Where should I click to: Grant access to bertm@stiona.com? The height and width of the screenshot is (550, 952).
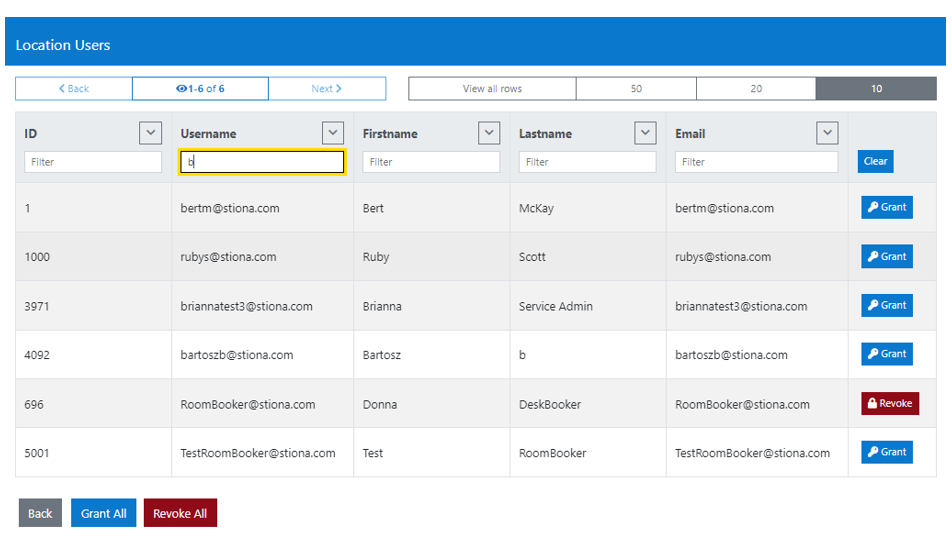(886, 208)
